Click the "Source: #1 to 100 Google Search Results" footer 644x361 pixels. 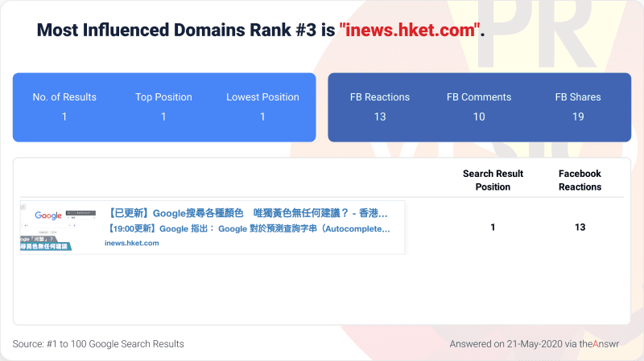coord(98,344)
